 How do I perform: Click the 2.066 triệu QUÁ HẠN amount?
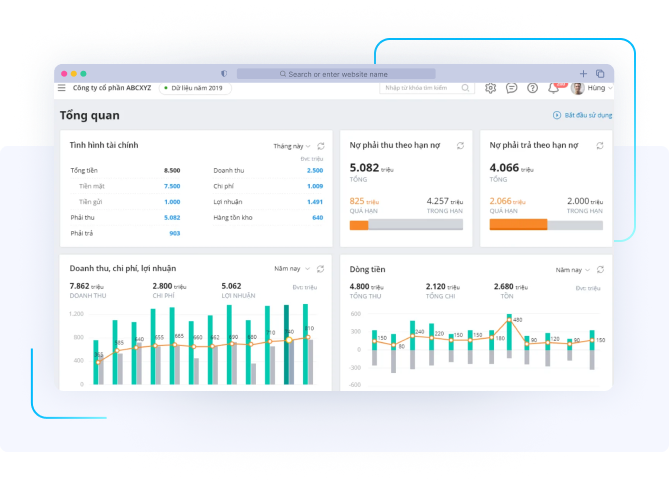tap(507, 201)
